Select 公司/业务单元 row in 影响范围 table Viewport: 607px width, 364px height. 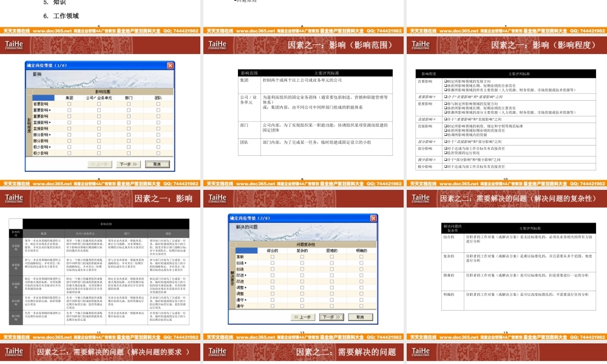(x=315, y=107)
